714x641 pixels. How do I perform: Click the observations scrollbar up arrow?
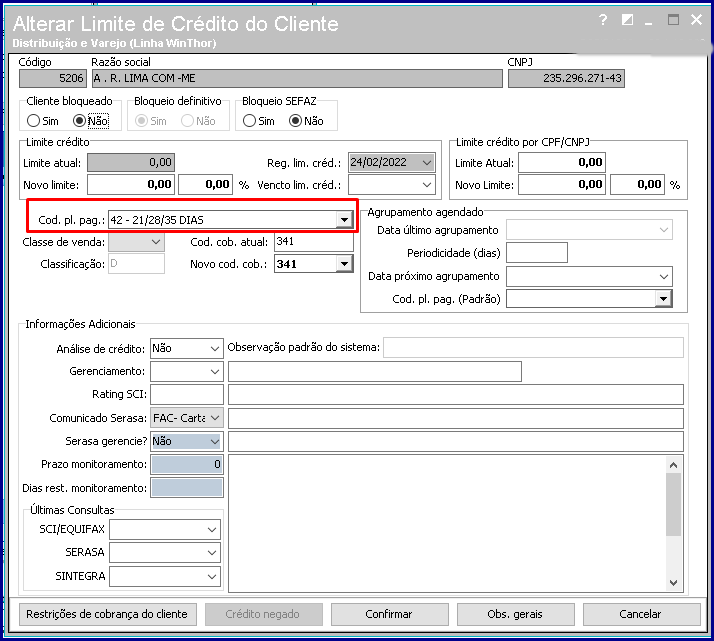pos(673,465)
